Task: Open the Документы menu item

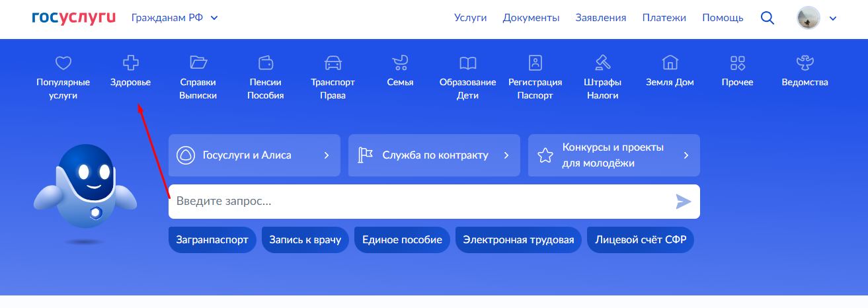Action: pyautogui.click(x=531, y=18)
